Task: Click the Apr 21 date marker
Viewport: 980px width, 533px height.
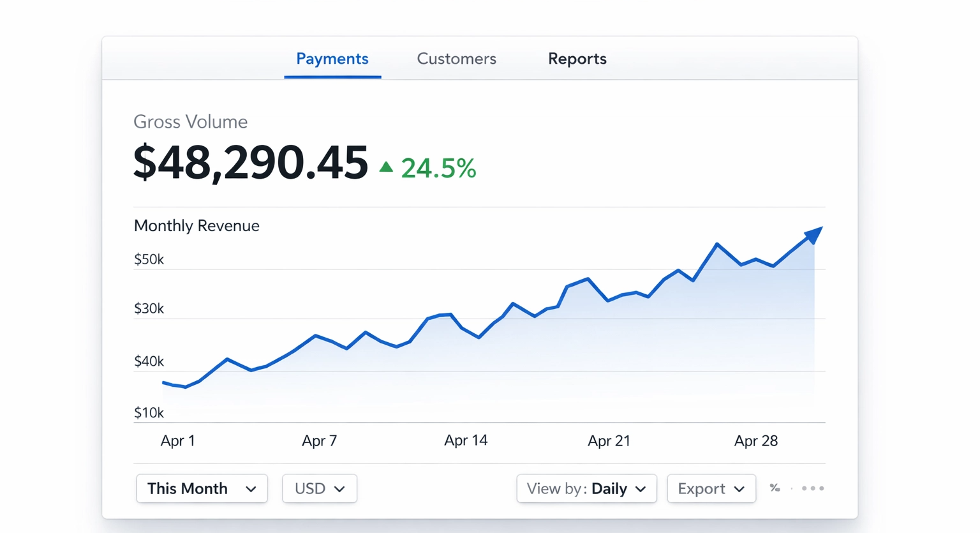Action: pyautogui.click(x=609, y=440)
